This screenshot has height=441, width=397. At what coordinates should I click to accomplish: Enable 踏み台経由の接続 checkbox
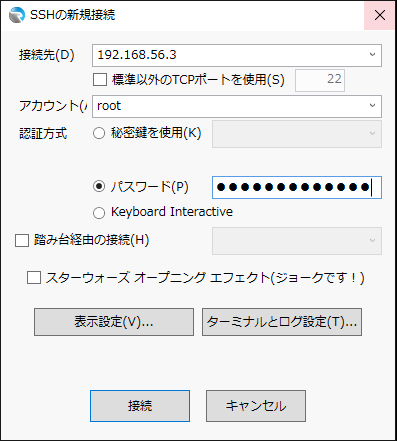coord(22,240)
